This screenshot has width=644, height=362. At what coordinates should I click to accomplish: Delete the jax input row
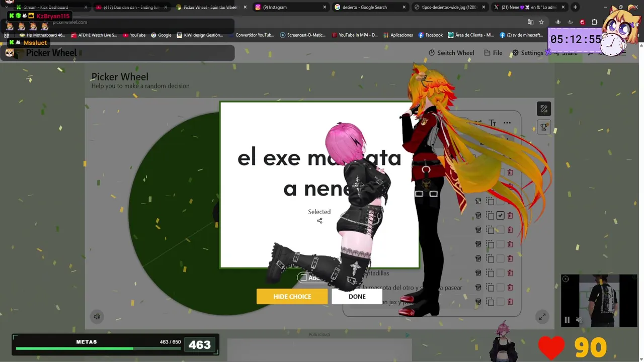510,302
